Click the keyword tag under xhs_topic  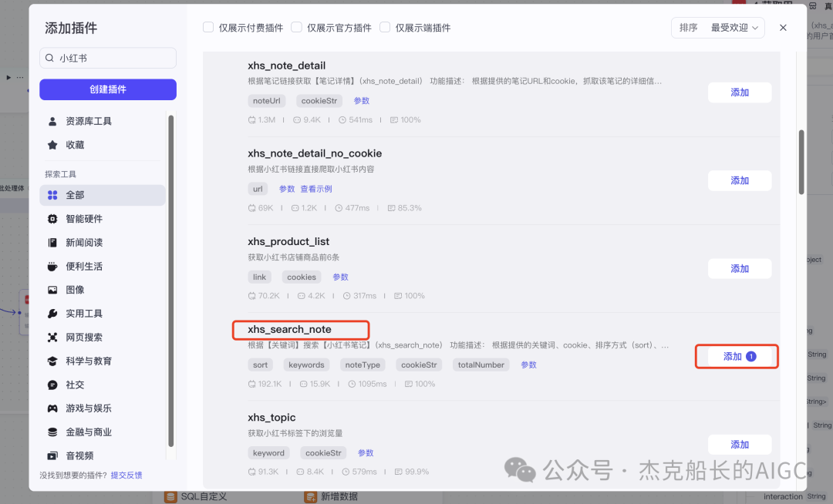pyautogui.click(x=269, y=453)
